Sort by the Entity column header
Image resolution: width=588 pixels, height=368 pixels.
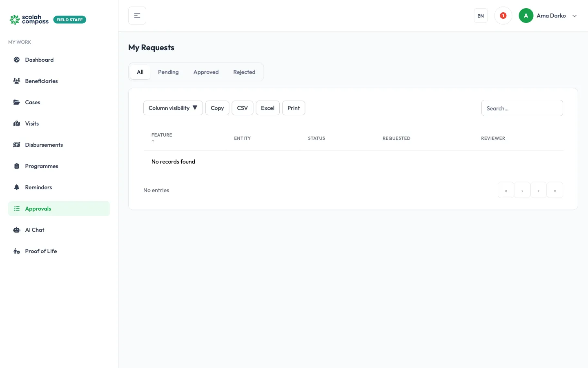pyautogui.click(x=242, y=138)
